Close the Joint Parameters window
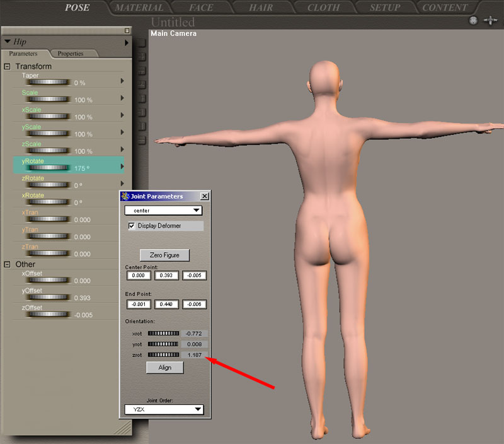 pyautogui.click(x=204, y=196)
